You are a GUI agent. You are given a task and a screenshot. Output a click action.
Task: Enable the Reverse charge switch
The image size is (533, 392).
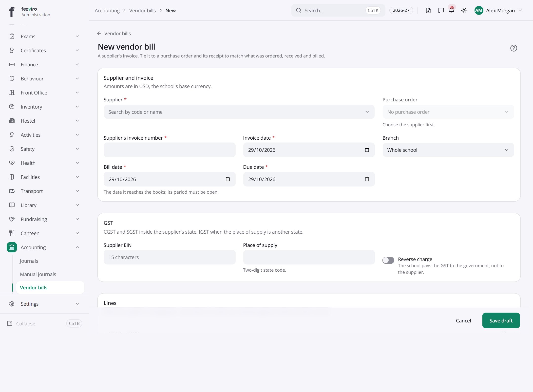pyautogui.click(x=388, y=260)
